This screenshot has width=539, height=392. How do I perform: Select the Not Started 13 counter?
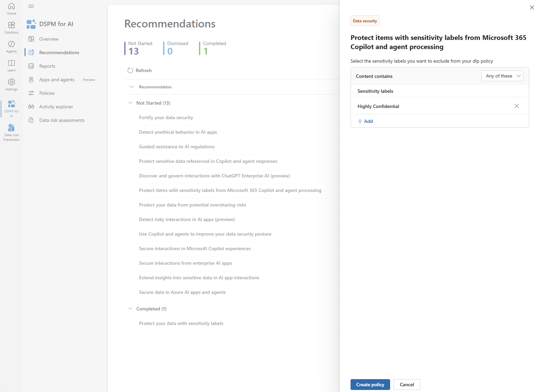pos(139,48)
